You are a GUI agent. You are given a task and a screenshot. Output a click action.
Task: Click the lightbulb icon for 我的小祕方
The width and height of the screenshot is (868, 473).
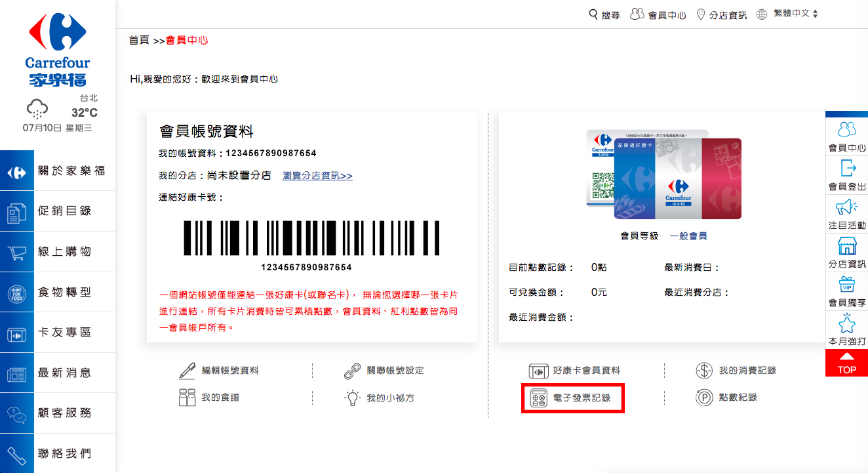(352, 398)
